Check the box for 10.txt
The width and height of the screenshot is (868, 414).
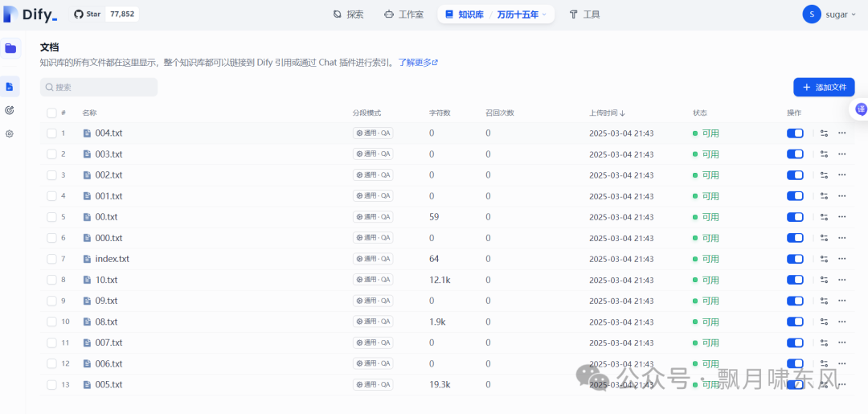click(51, 280)
